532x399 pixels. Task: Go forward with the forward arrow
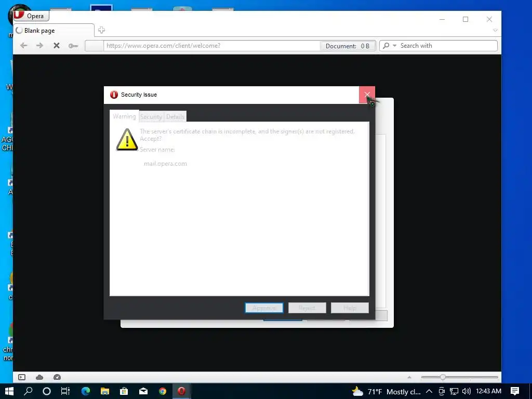point(39,46)
